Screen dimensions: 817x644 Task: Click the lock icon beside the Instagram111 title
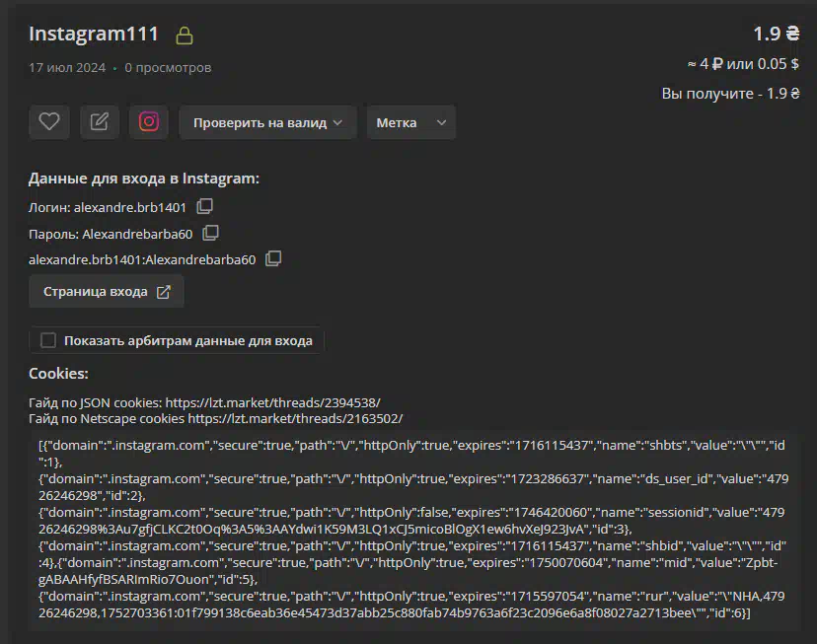[184, 36]
